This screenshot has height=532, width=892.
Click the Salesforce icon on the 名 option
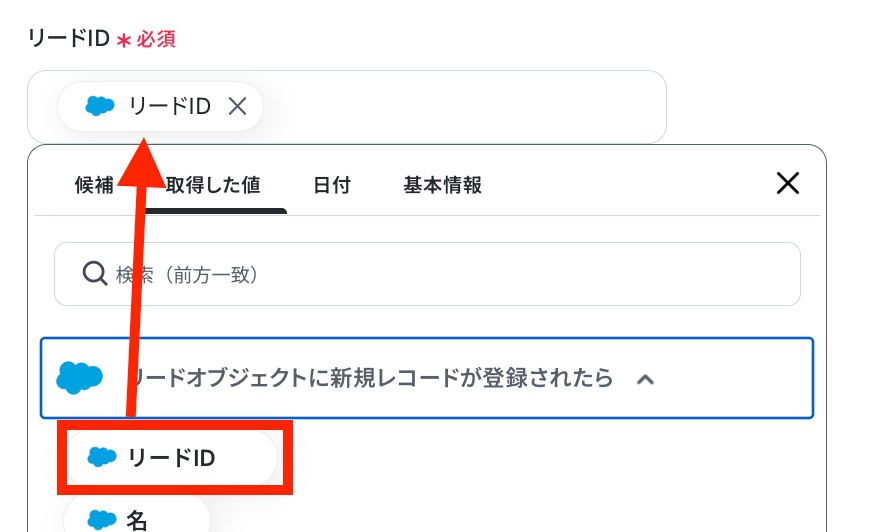(102, 519)
